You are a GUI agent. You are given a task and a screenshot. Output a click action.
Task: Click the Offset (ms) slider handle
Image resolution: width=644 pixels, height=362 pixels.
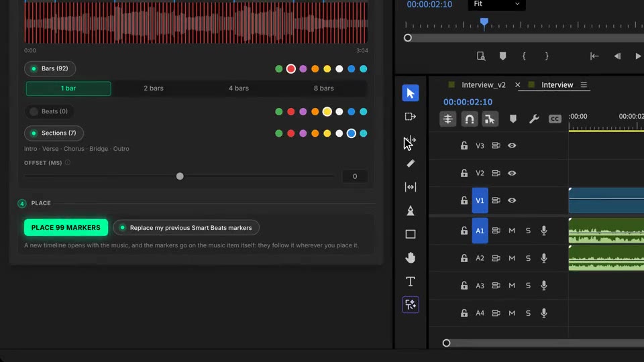click(x=180, y=176)
